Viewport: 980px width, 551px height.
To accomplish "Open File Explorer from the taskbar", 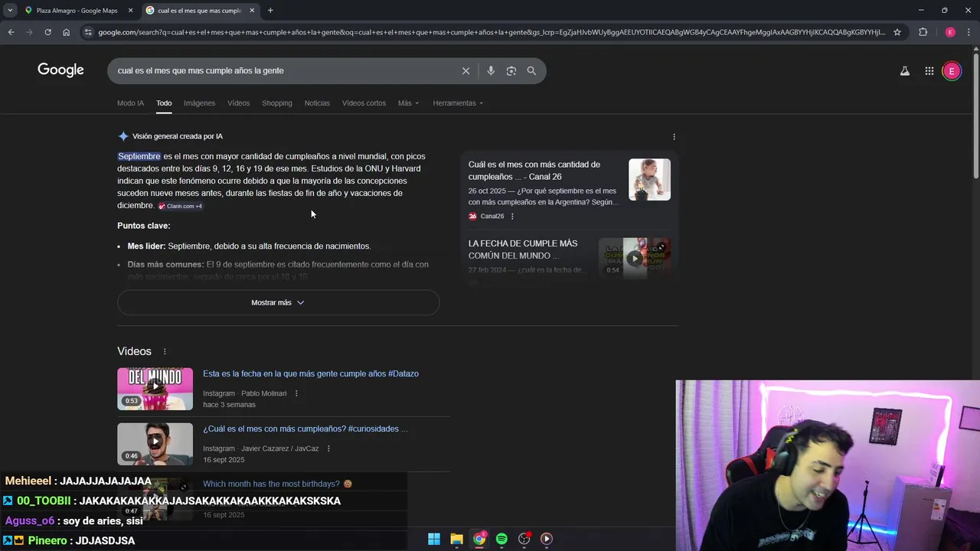I will 456,539.
